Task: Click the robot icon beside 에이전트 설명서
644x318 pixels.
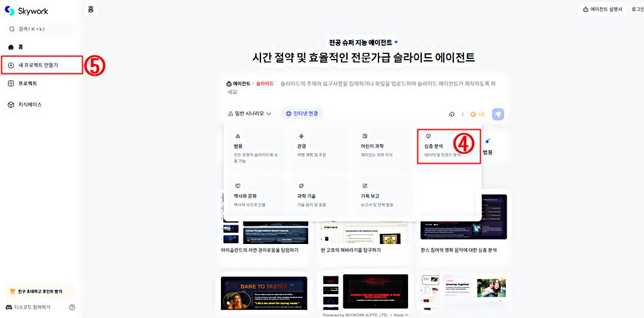Action: [586, 9]
